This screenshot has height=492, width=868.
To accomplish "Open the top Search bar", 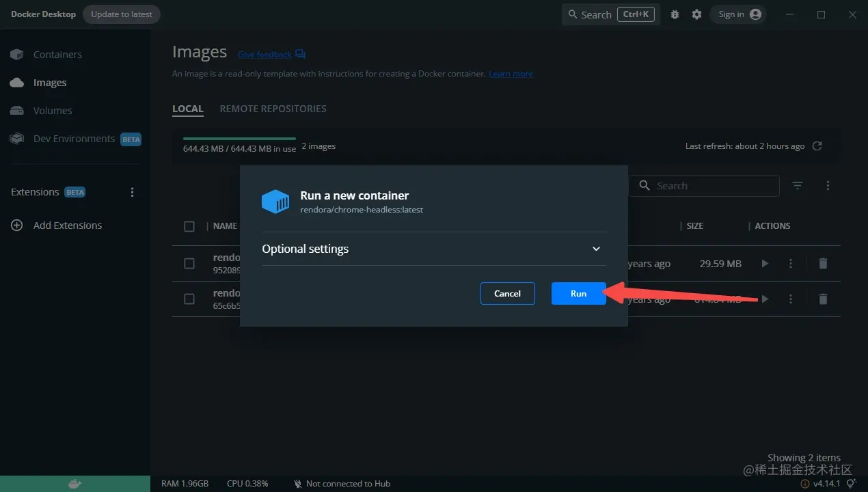I will [x=610, y=14].
